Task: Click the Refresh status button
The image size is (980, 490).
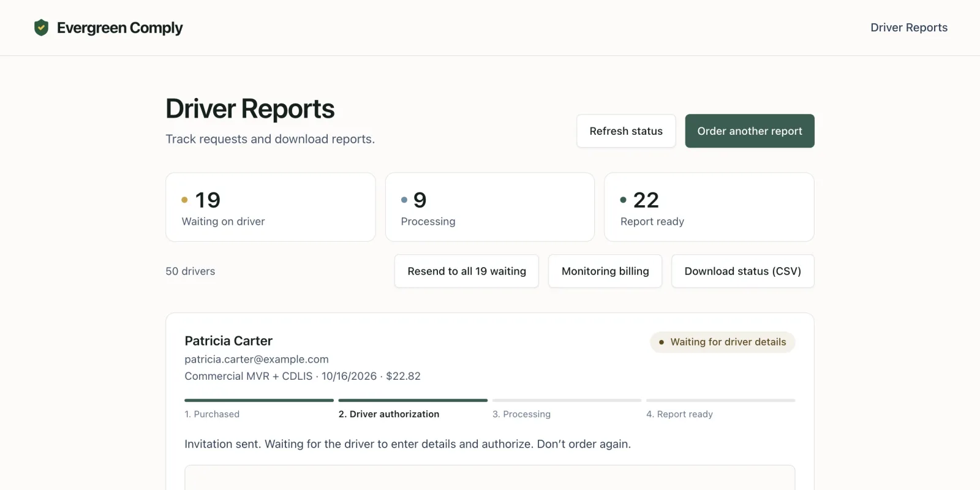Action: [626, 131]
